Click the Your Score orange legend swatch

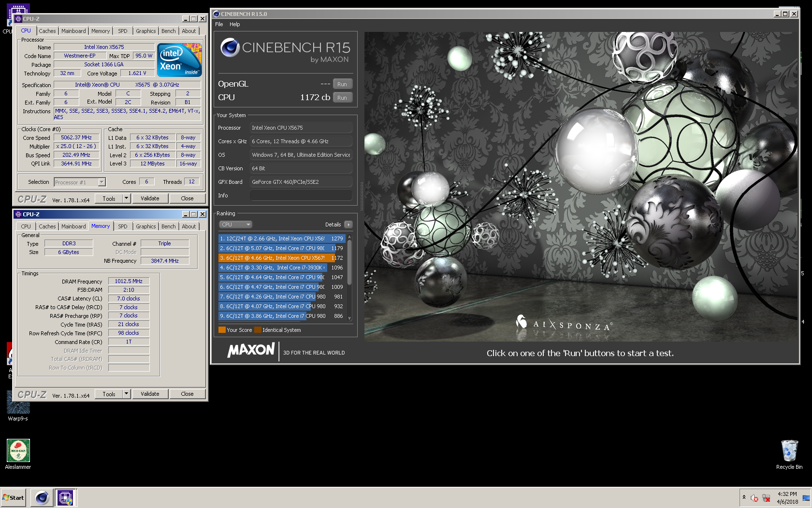(x=222, y=330)
